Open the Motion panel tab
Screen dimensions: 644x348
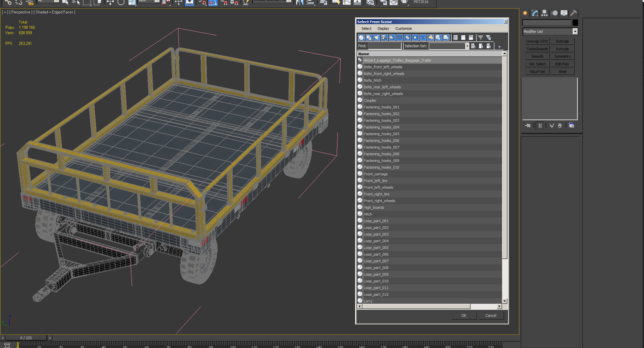(554, 13)
